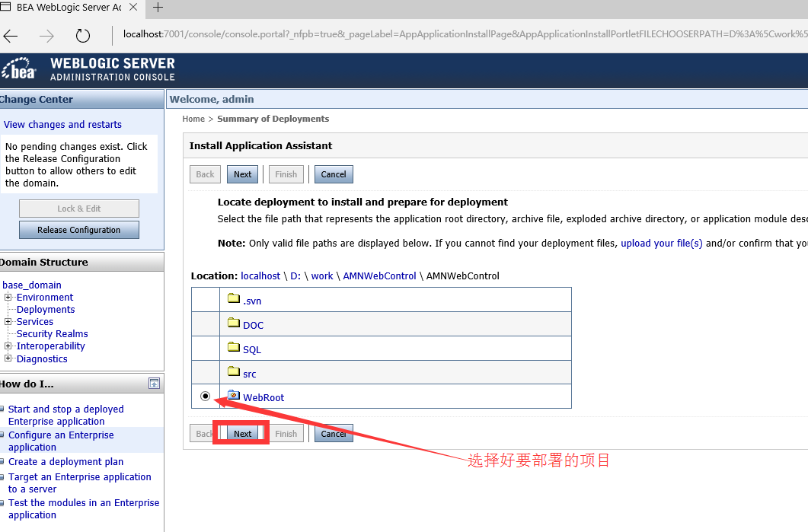Navigate to AMNWebControl link in Location path
The width and height of the screenshot is (808, 532).
point(380,276)
